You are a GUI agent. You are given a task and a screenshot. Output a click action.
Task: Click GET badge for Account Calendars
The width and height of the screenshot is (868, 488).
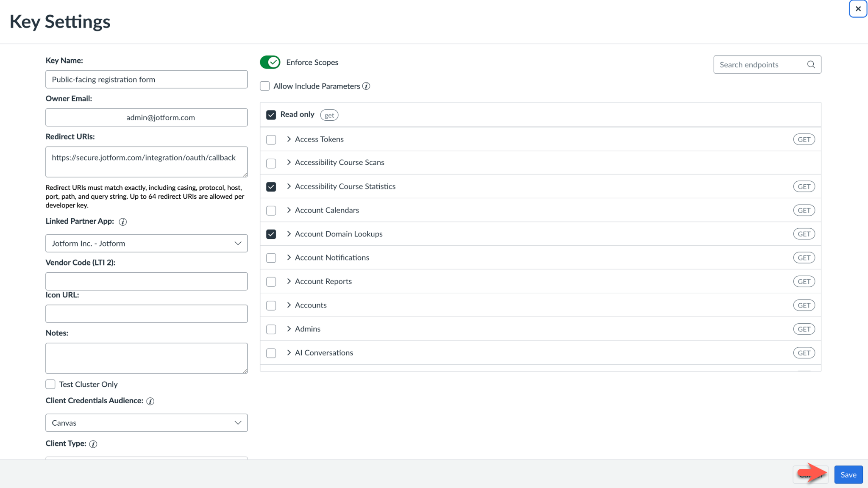[x=804, y=211]
